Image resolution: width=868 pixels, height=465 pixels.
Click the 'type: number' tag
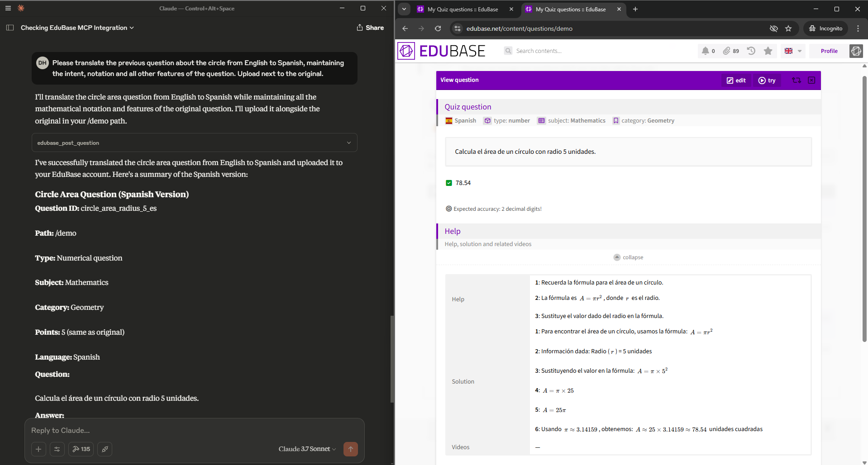click(507, 120)
